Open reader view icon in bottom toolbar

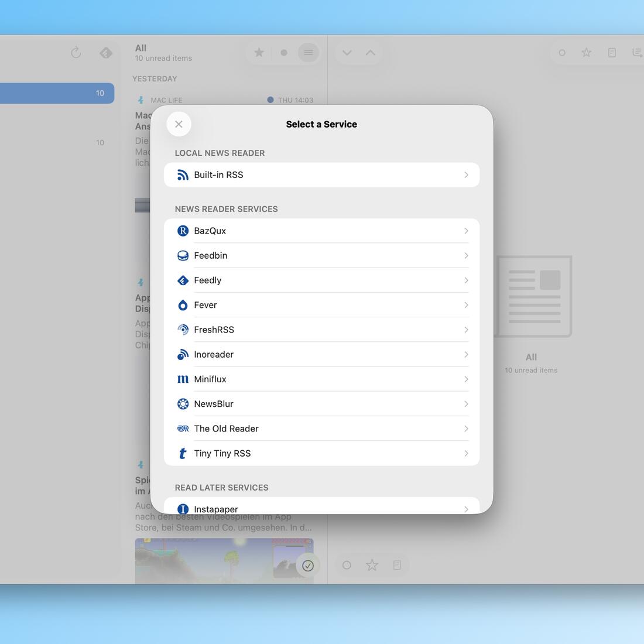click(397, 565)
